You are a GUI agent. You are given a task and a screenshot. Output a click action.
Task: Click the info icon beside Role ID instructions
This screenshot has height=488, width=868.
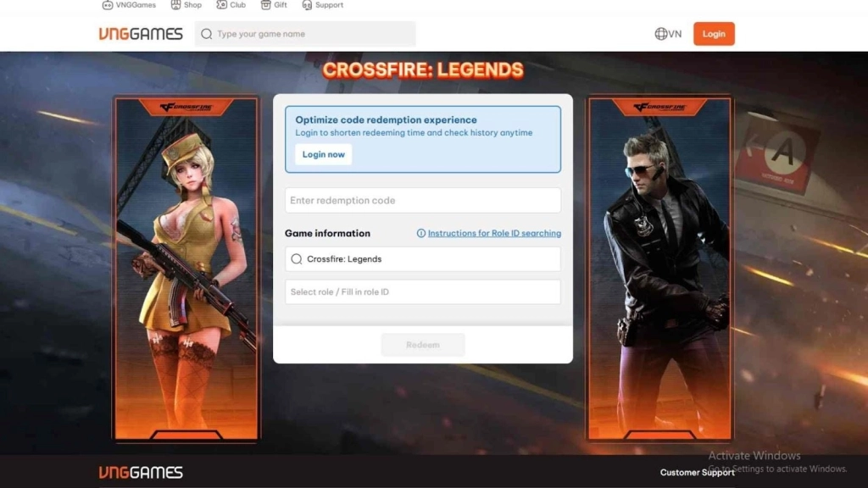click(x=421, y=233)
